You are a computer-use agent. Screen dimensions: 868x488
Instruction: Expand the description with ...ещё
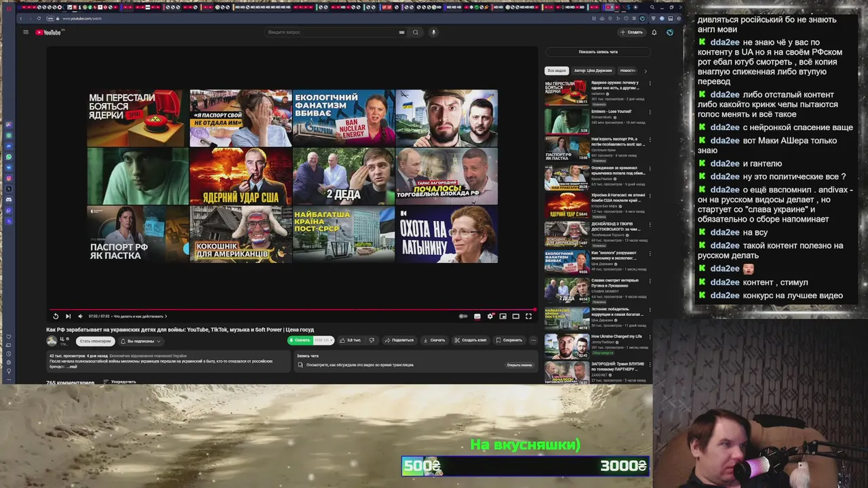coord(72,367)
